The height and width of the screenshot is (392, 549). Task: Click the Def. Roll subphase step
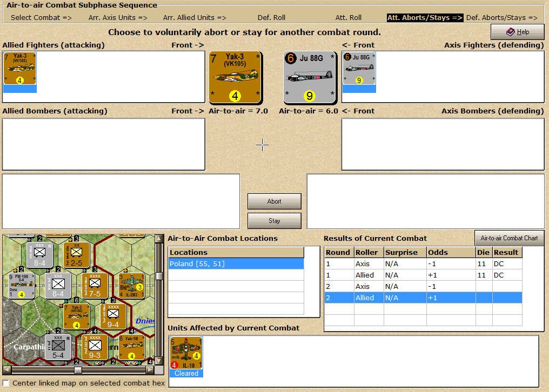pyautogui.click(x=271, y=17)
